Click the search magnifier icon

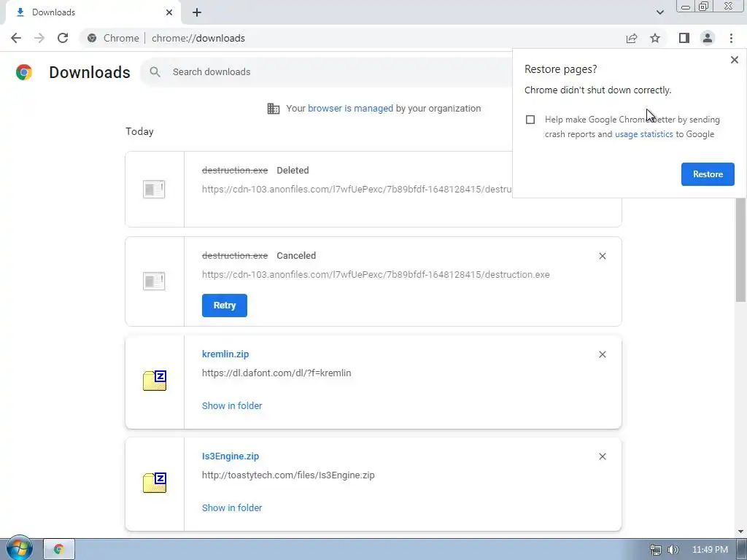[x=155, y=72]
